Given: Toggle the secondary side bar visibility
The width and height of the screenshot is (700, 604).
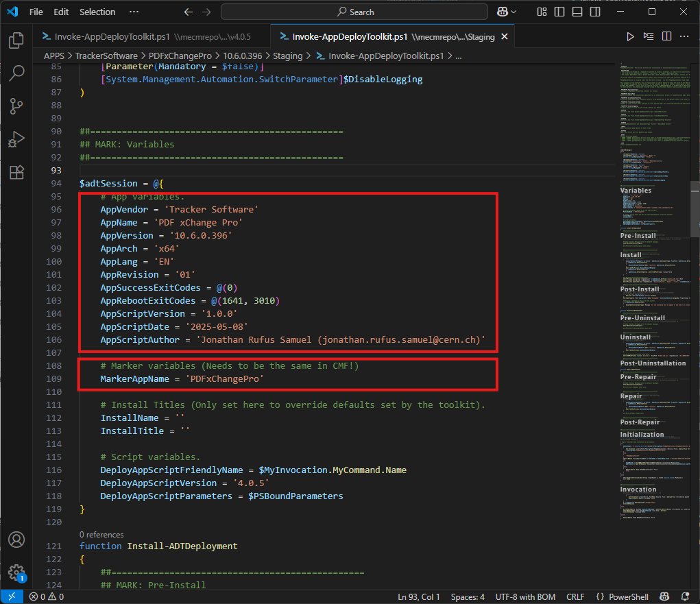Looking at the screenshot, I should point(594,12).
